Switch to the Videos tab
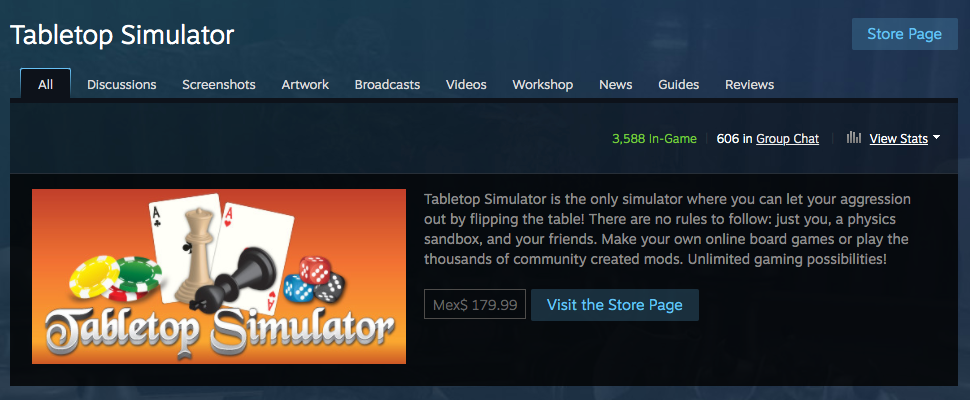The width and height of the screenshot is (970, 400). 466,85
